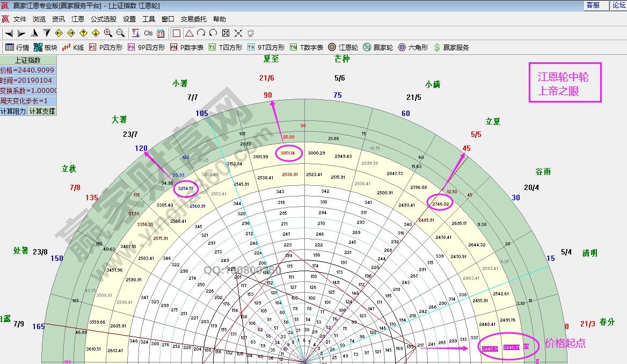627x364 pixels.
Task: Open the 公式选股 menu
Action: pyautogui.click(x=103, y=19)
